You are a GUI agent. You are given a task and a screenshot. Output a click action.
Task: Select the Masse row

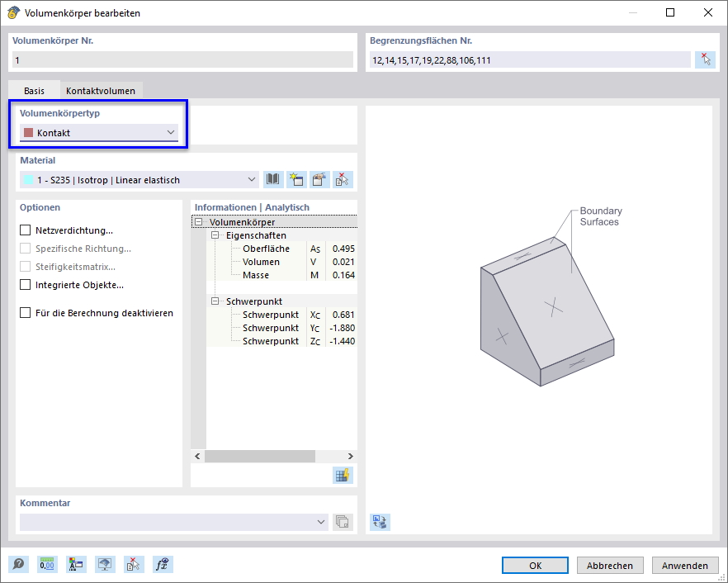tap(281, 274)
